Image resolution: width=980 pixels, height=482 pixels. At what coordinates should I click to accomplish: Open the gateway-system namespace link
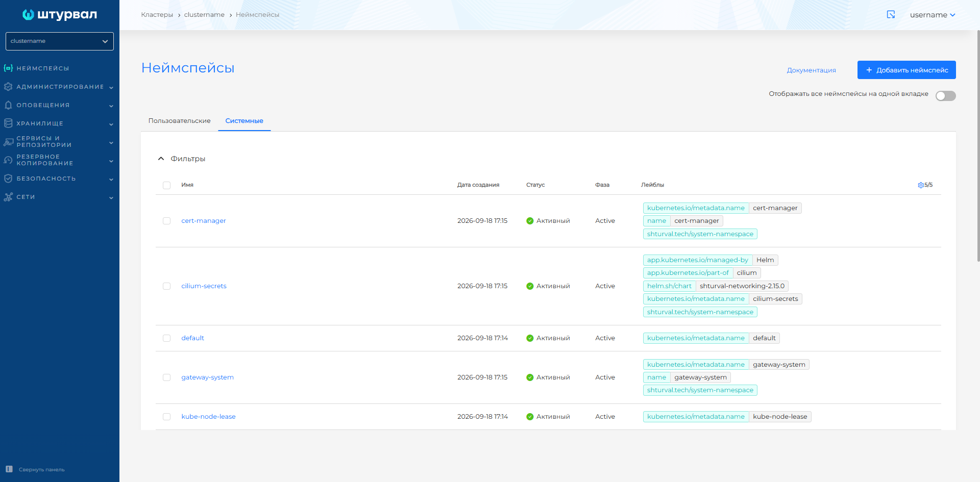pyautogui.click(x=208, y=377)
